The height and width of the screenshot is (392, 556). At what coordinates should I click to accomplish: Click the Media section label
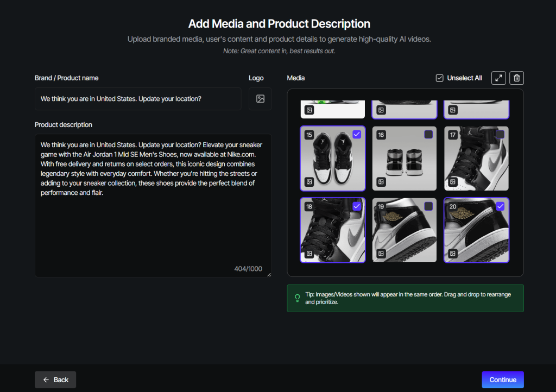pyautogui.click(x=296, y=78)
